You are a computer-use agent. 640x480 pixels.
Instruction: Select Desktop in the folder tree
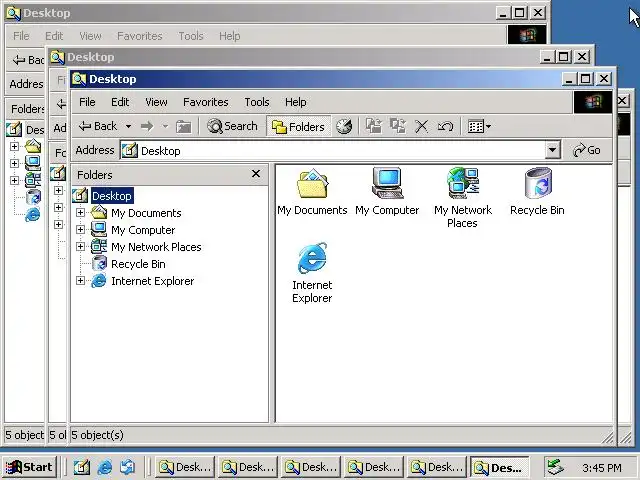[112, 196]
